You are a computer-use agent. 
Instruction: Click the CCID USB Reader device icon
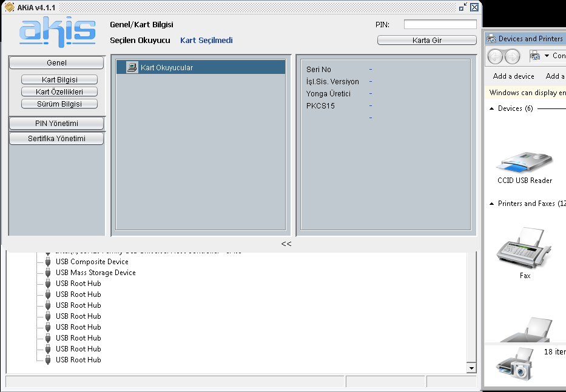[x=524, y=162]
